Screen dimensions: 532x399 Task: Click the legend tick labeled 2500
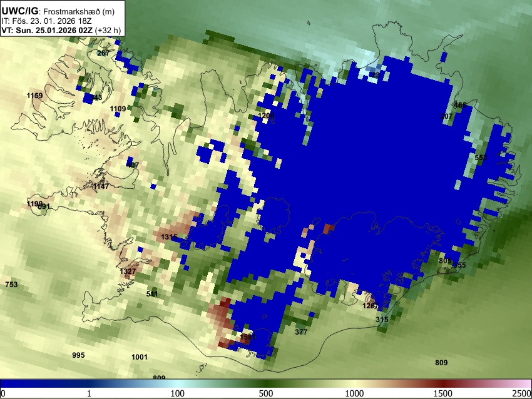point(521,393)
